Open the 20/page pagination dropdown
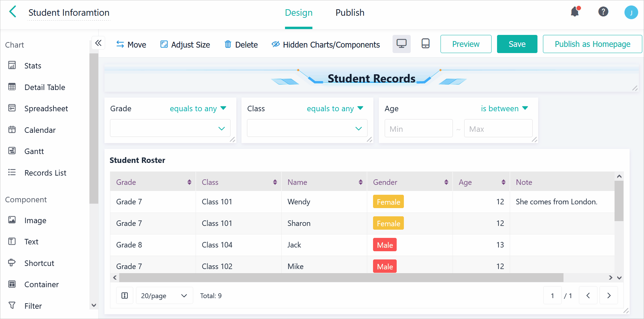This screenshot has width=644, height=319. [164, 295]
